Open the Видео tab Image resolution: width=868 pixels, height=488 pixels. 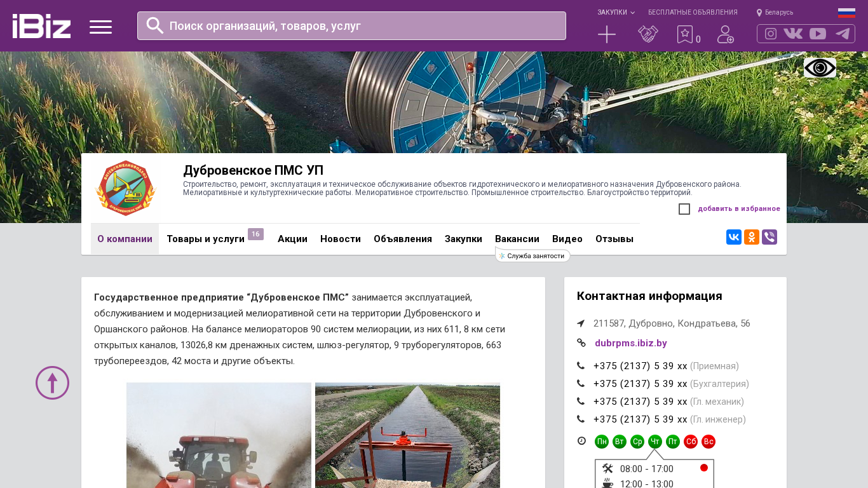coord(567,239)
